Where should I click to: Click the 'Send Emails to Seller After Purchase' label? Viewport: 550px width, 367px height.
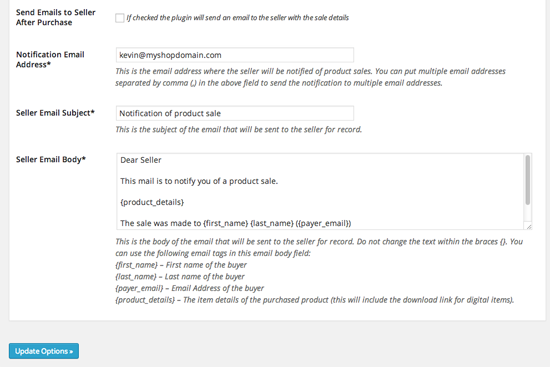(55, 17)
